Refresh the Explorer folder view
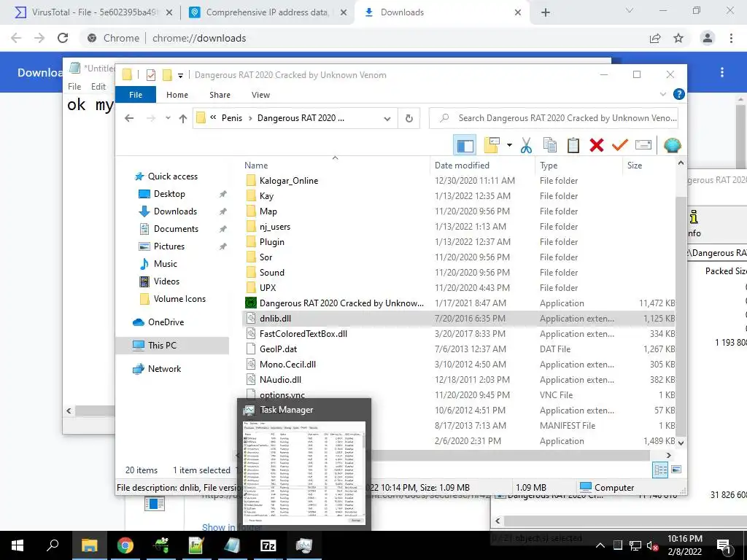The image size is (747, 560). tap(409, 118)
